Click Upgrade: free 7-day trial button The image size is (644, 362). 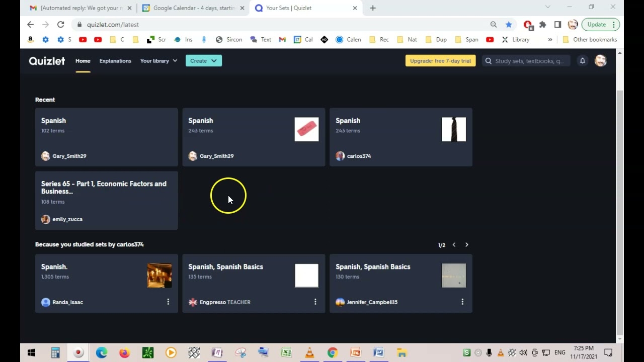(x=440, y=61)
